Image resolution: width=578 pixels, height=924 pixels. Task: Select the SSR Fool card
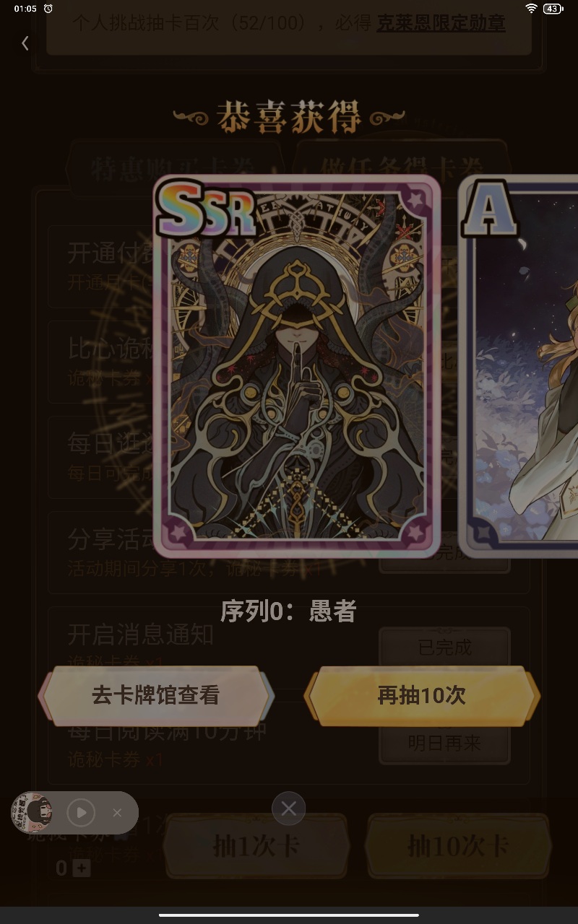tap(297, 367)
